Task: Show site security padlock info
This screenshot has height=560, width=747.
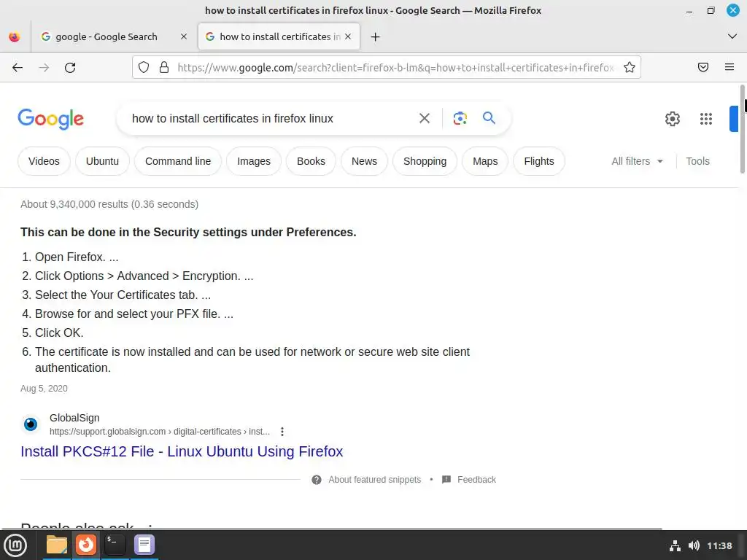Action: (164, 68)
